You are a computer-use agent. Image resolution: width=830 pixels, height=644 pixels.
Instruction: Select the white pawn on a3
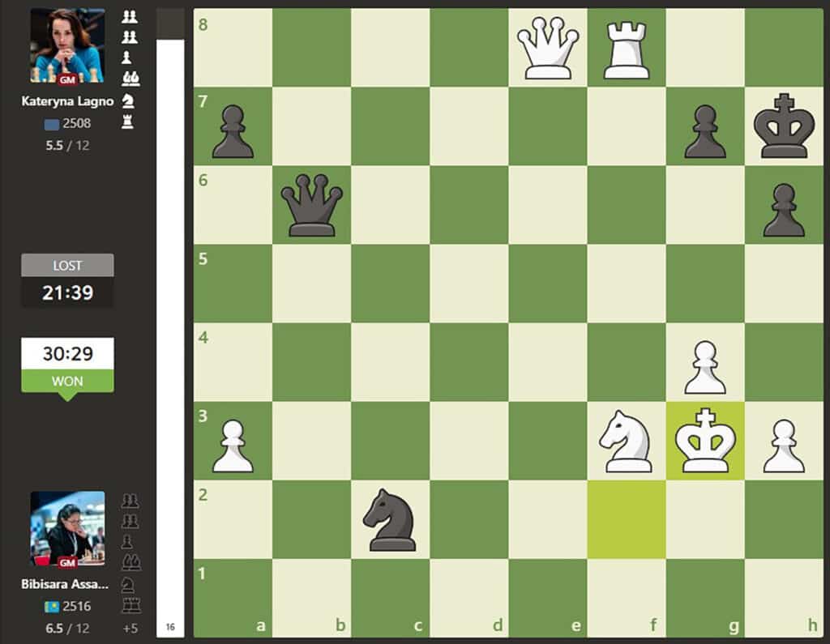point(233,442)
